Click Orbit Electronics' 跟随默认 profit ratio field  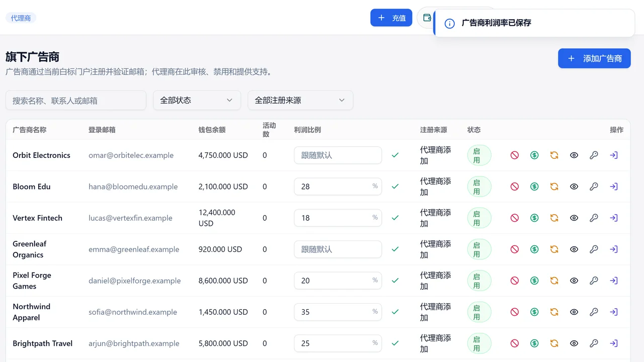[338, 155]
